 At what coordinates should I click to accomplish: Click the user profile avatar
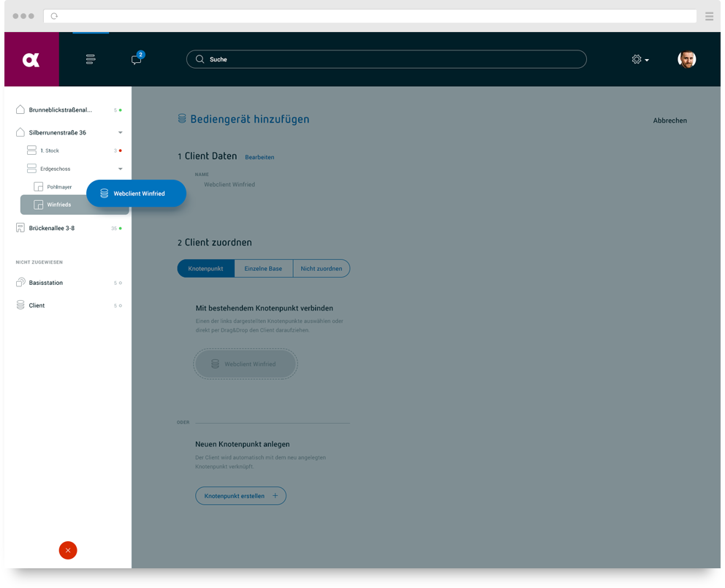point(686,60)
